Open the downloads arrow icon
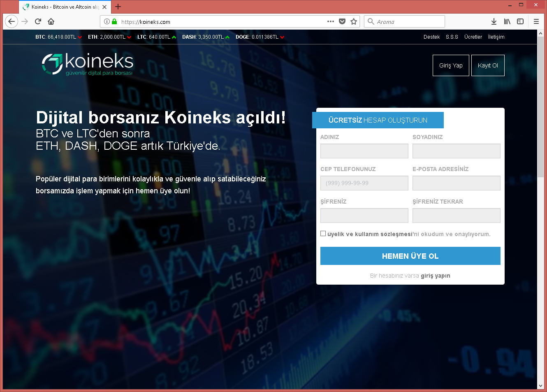This screenshot has width=547, height=392. pos(494,21)
